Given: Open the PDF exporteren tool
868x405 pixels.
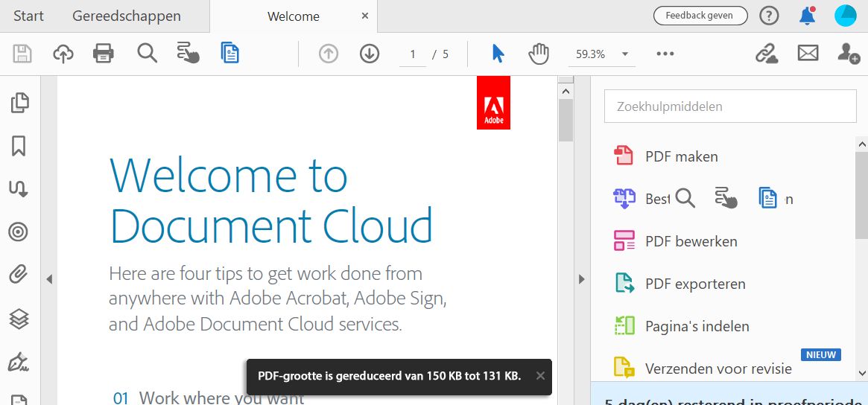Looking at the screenshot, I should pos(694,284).
